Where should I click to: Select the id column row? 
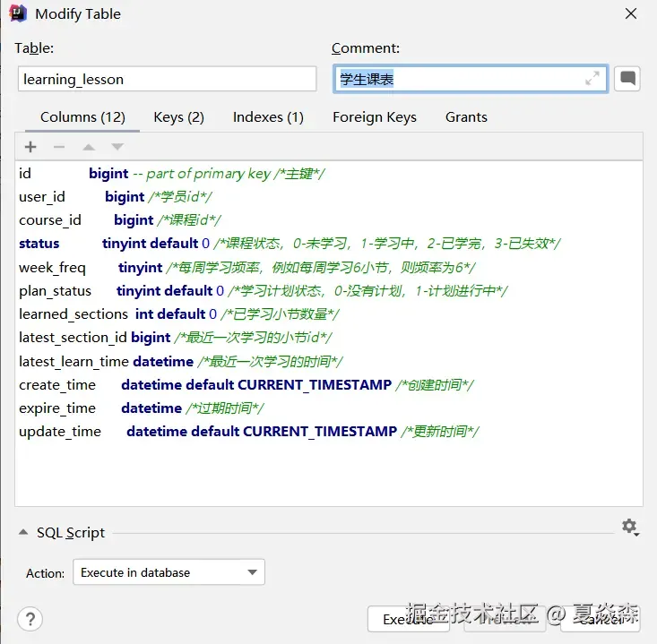click(x=328, y=174)
